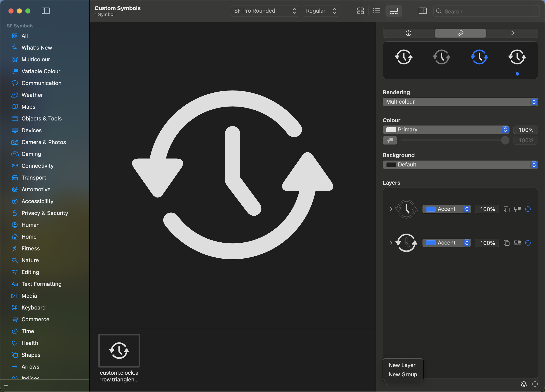The width and height of the screenshot is (545, 392).
Task: Open the Rendering paintbrush tab
Action: [460, 33]
